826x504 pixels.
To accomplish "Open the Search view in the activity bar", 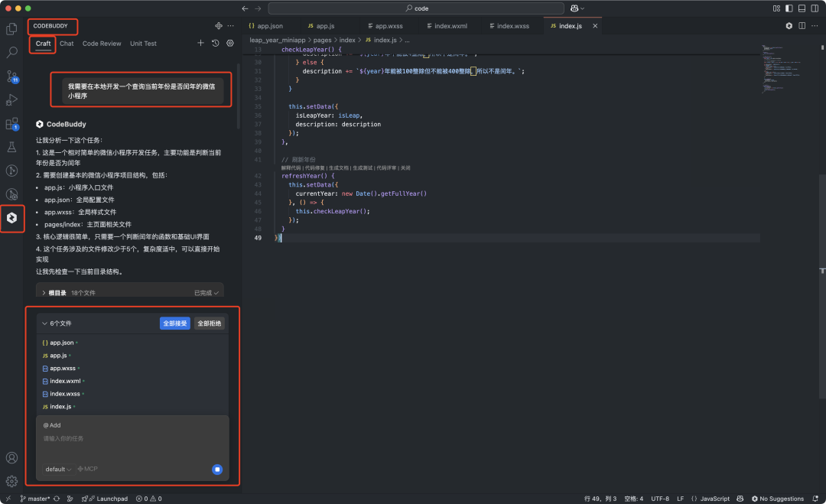I will [x=11, y=54].
